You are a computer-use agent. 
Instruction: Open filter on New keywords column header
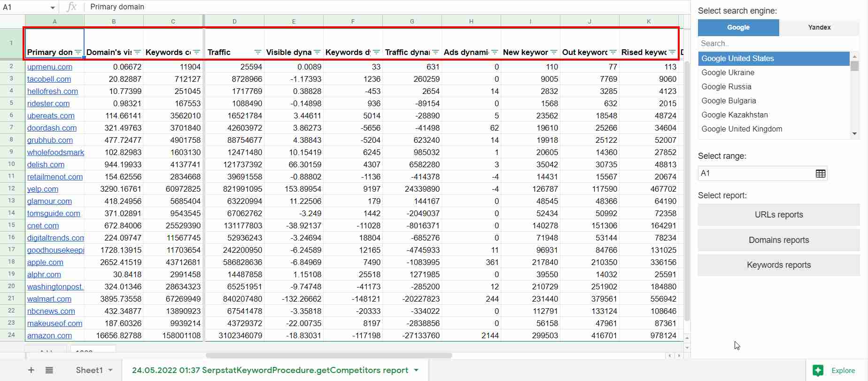pyautogui.click(x=554, y=52)
